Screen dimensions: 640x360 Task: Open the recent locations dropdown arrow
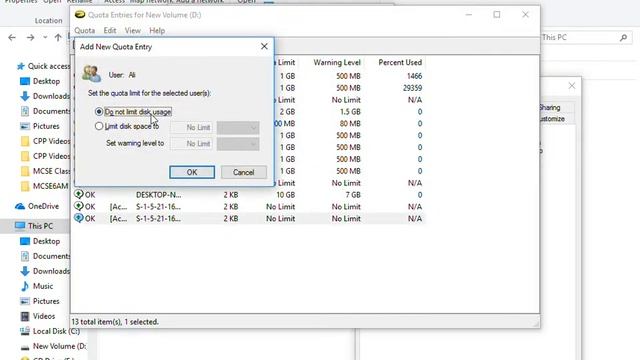click(45, 38)
